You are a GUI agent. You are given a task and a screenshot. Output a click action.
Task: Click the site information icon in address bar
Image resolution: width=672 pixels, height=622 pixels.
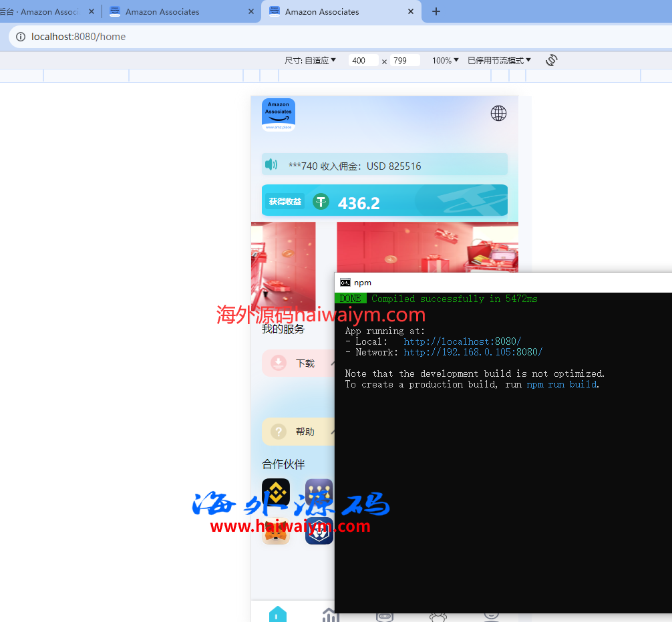[x=21, y=37]
